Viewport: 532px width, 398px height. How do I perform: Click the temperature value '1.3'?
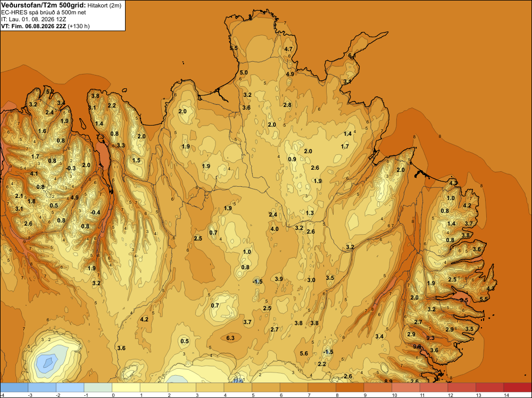(310, 213)
